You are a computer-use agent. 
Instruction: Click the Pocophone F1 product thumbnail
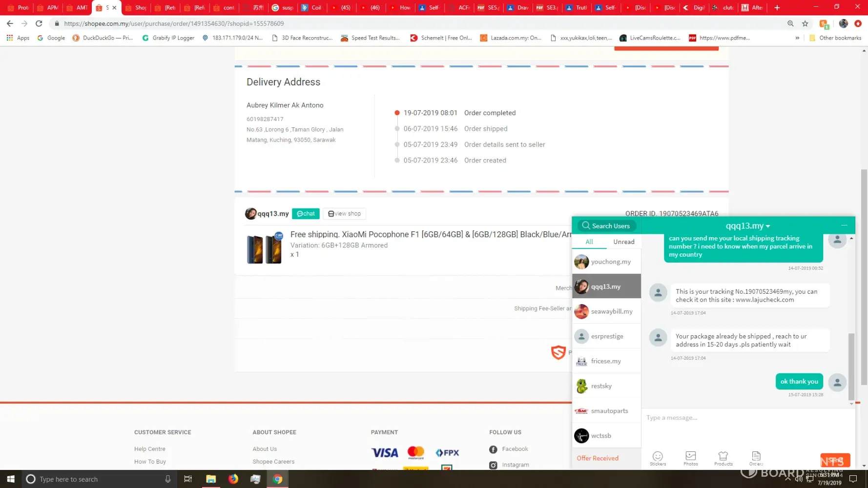coord(265,248)
